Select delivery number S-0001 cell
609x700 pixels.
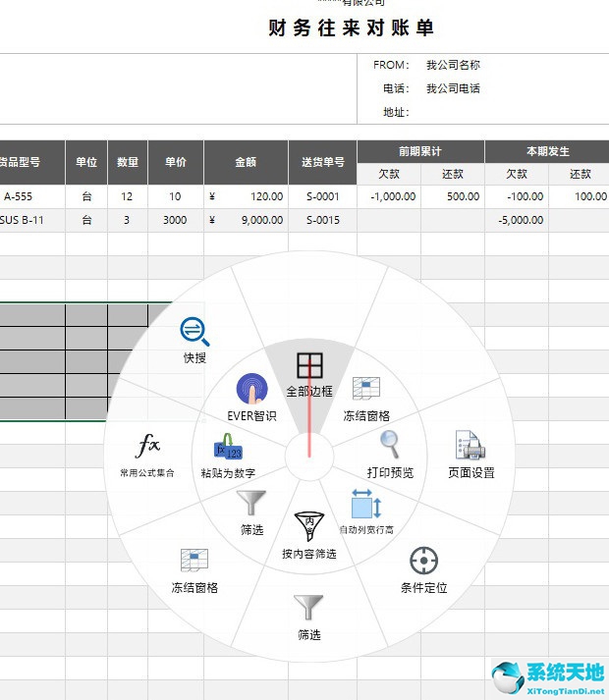[322, 196]
